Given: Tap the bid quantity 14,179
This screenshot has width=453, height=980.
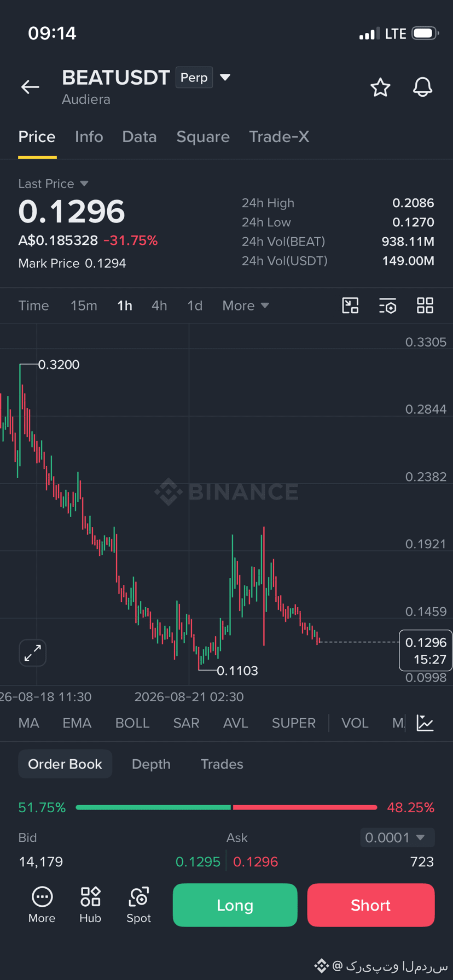Looking at the screenshot, I should tap(40, 862).
